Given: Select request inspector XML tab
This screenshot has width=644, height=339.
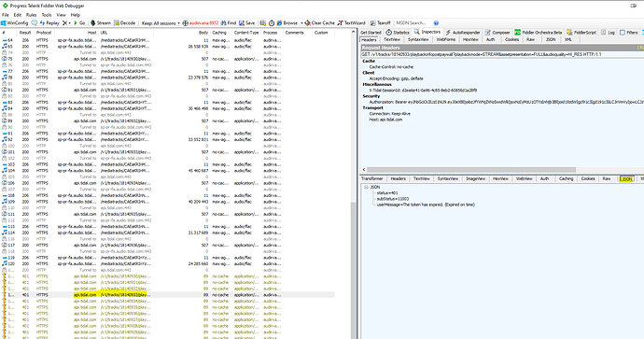Looking at the screenshot, I should [568, 39].
